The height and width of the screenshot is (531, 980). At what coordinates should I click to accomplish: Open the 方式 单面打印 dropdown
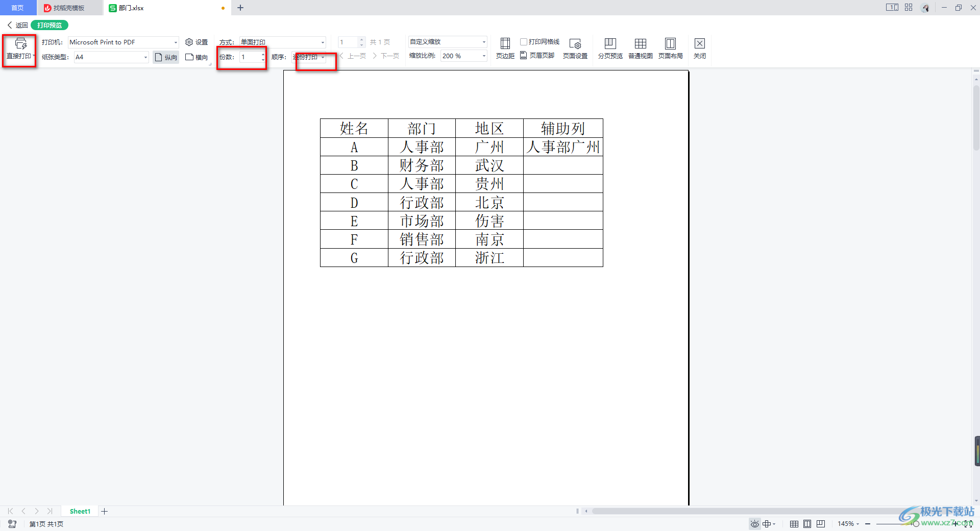click(323, 42)
